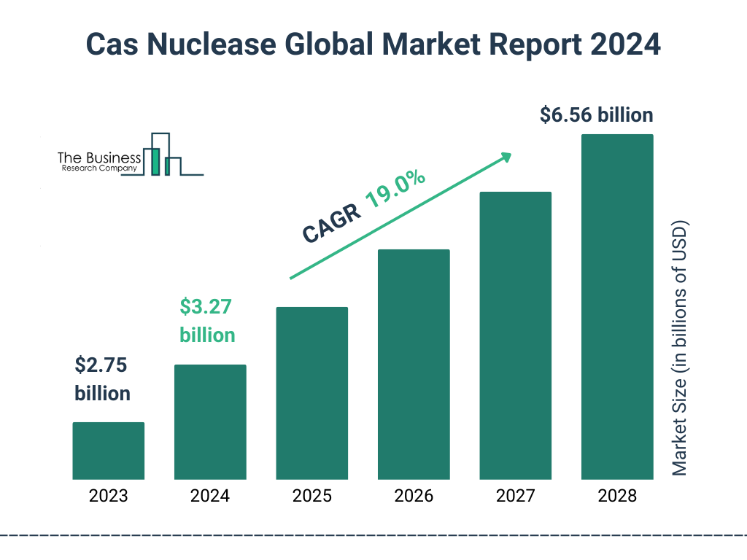This screenshot has height=560, width=747.
Task: Click the dark CAGR text label
Action: click(332, 224)
